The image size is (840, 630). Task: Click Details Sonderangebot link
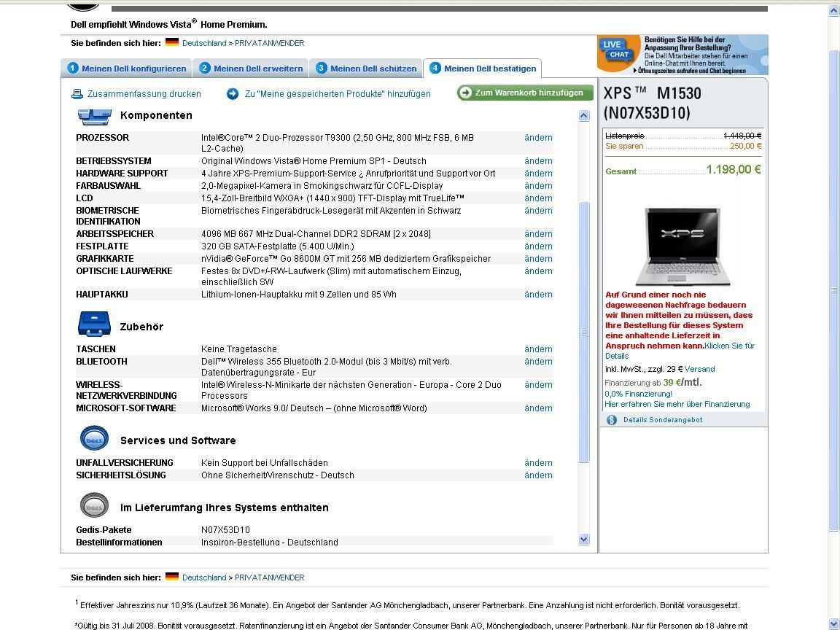pos(663,420)
